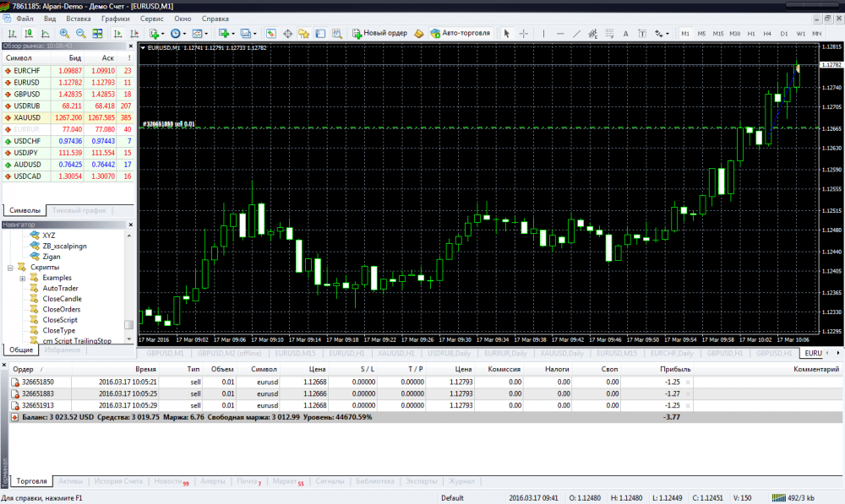Sort orders by Прибыль column header
Viewport: 845px width, 504px height.
point(675,370)
